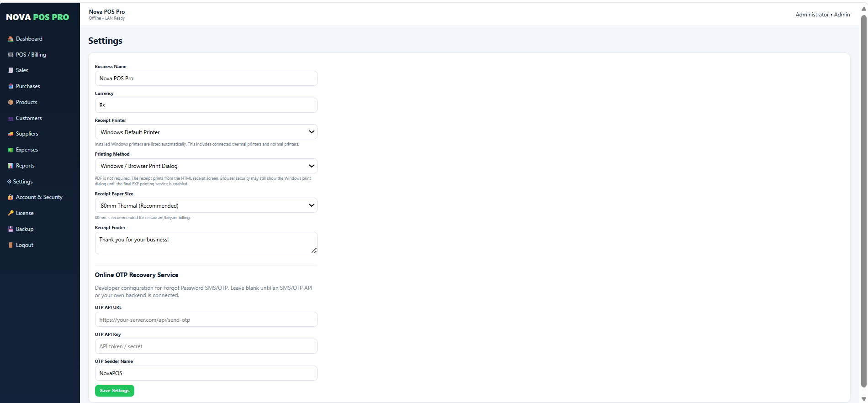Click the Receipt Footer text area
Image resolution: width=868 pixels, height=403 pixels.
pyautogui.click(x=206, y=243)
